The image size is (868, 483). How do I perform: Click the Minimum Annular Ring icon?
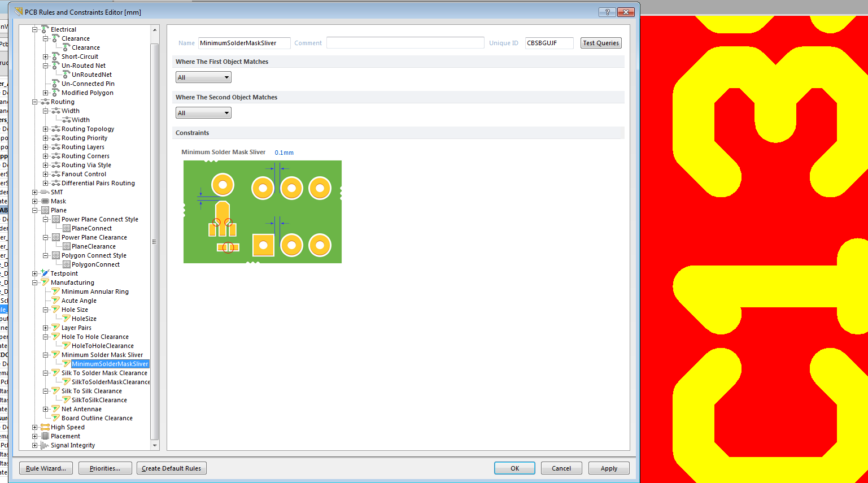(56, 291)
